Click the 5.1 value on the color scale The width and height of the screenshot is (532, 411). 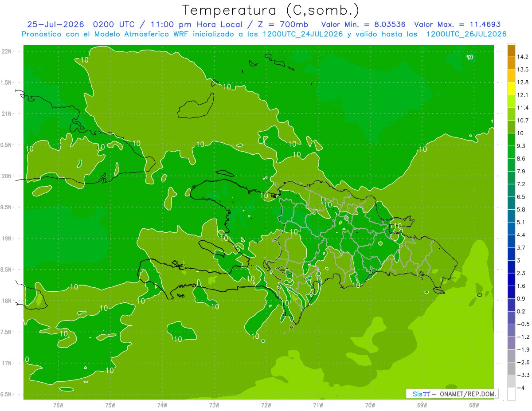[x=521, y=222]
